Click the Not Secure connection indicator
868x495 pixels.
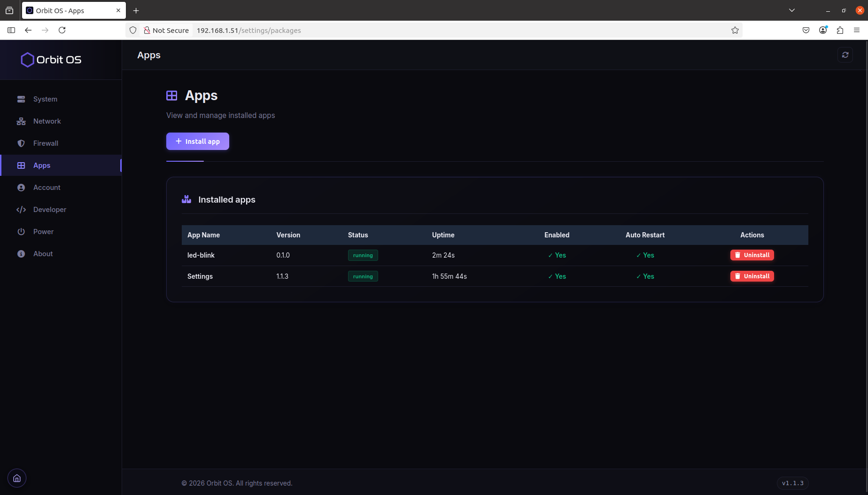pos(166,31)
